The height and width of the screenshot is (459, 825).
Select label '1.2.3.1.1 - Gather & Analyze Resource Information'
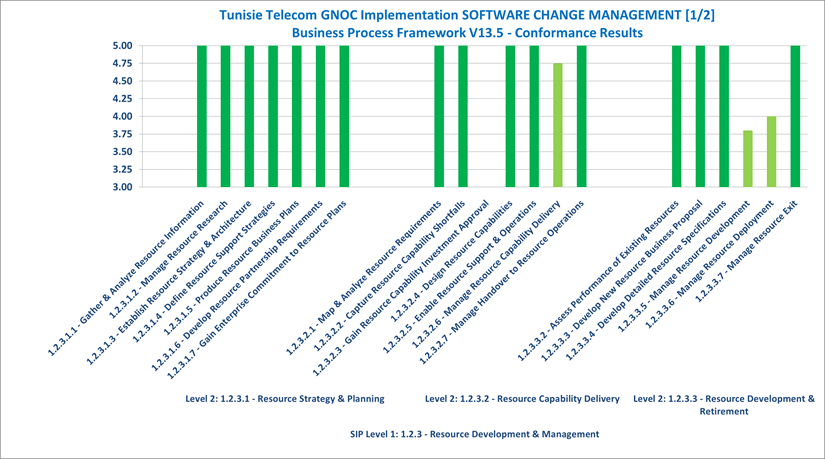(x=126, y=278)
